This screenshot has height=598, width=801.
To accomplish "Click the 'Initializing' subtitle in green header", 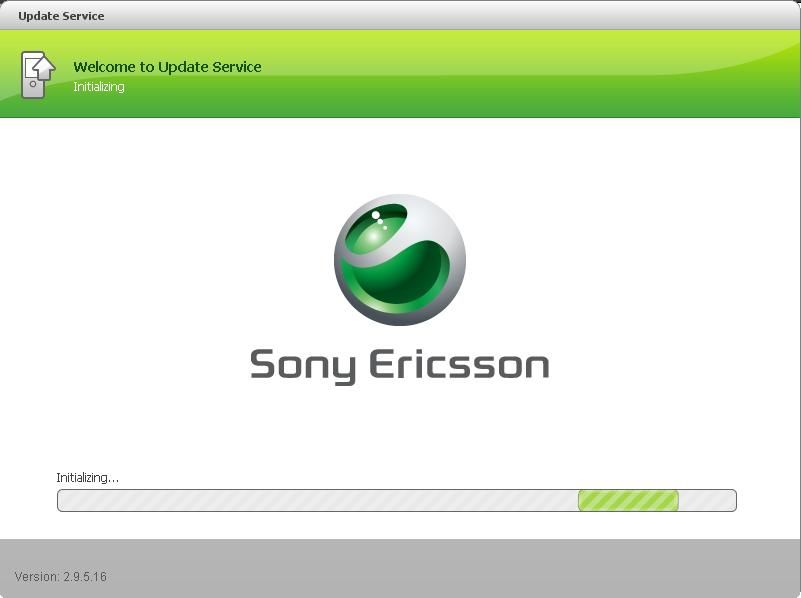I will (x=99, y=87).
